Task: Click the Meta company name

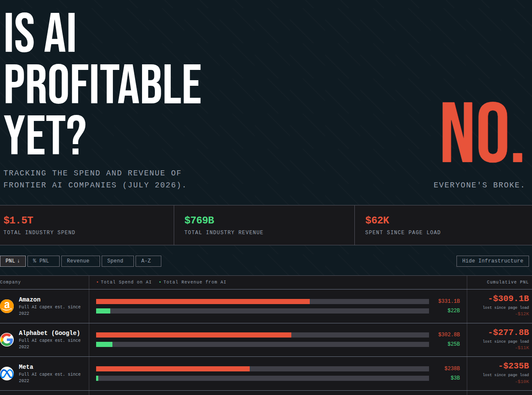Action: 26,367
